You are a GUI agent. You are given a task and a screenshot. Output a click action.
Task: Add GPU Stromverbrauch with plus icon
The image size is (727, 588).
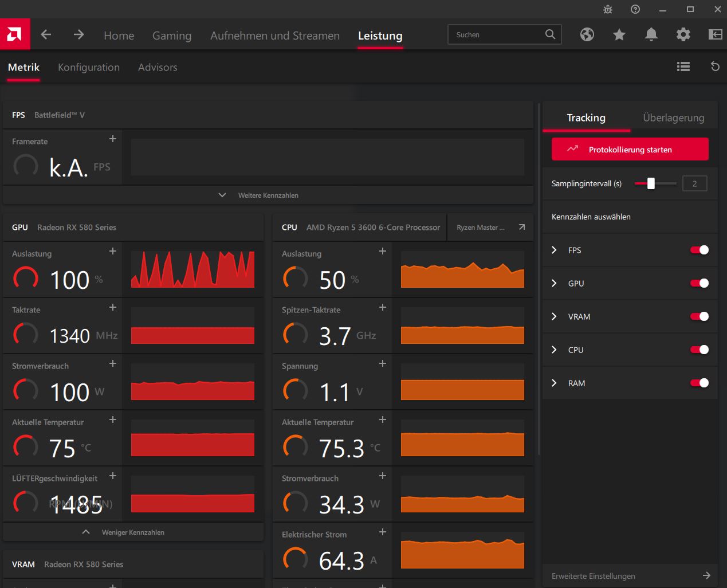[113, 363]
